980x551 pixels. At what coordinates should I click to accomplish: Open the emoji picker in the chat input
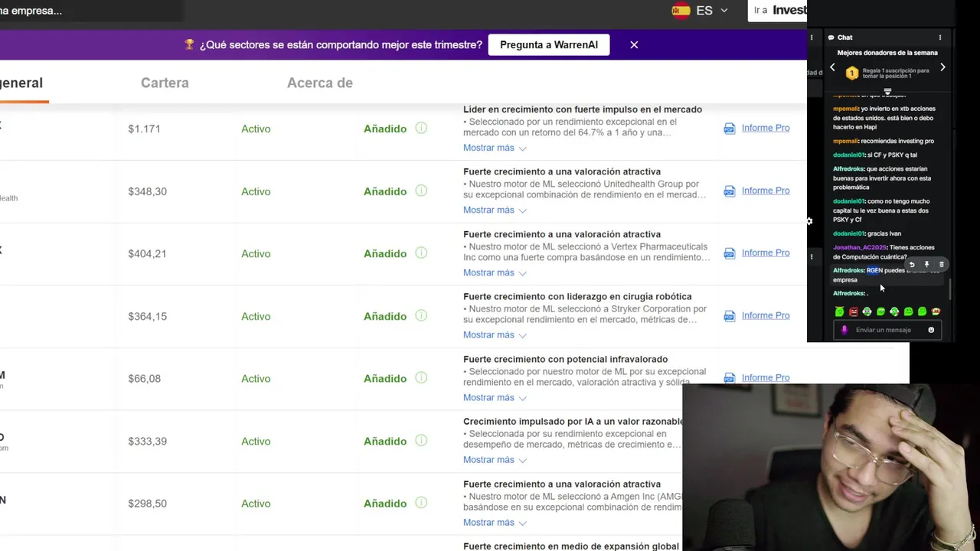(931, 330)
